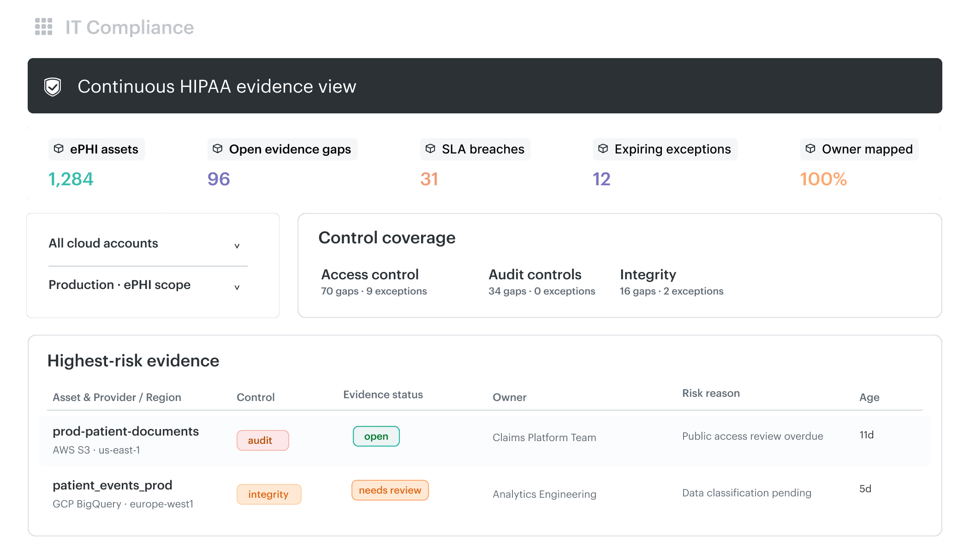970x560 pixels.
Task: Click the 34 gaps · 0 exceptions text
Action: coord(542,291)
